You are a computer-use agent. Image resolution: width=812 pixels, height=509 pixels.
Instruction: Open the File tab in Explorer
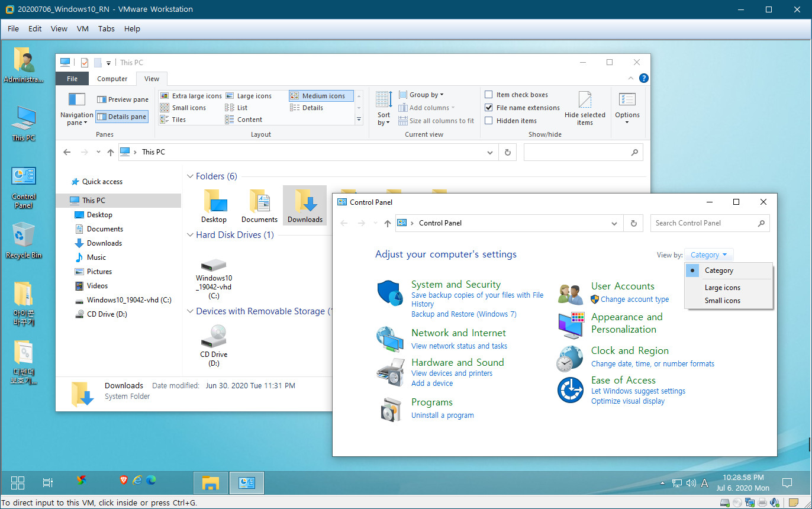click(72, 79)
